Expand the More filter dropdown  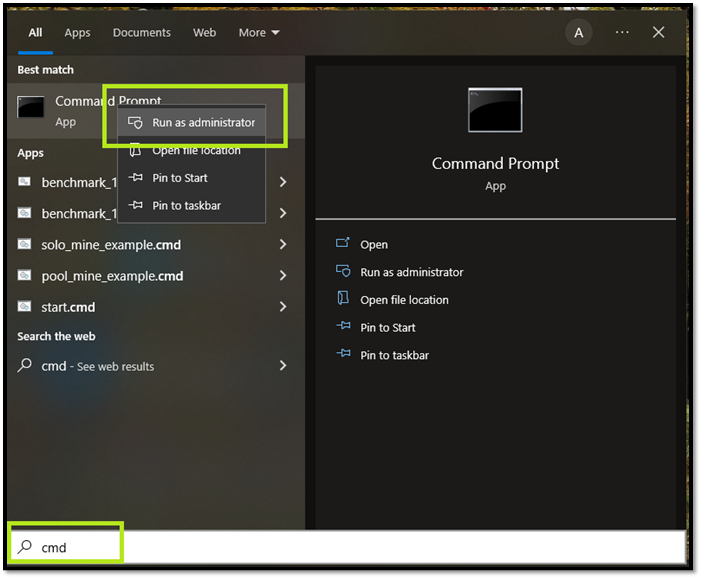pyautogui.click(x=259, y=33)
